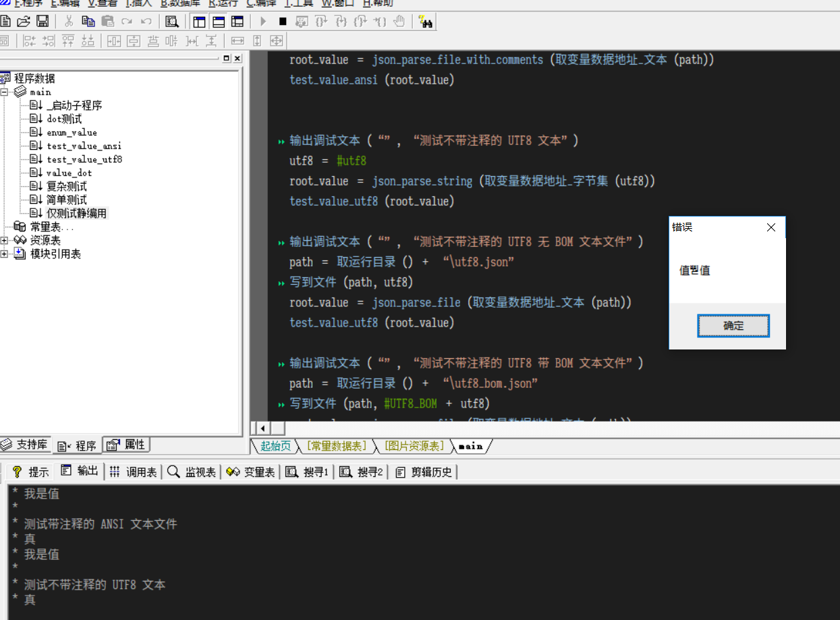Viewport: 840px width, 620px height.
Task: Expand the 资源表 tree node
Action: [x=4, y=240]
